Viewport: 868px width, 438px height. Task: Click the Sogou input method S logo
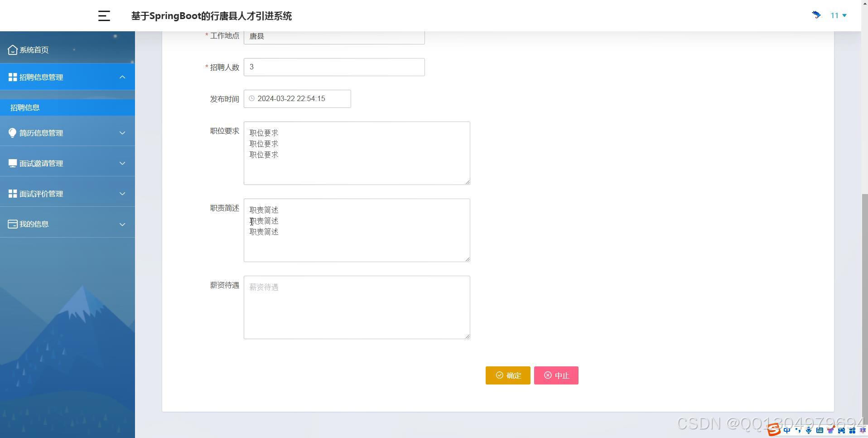point(774,429)
